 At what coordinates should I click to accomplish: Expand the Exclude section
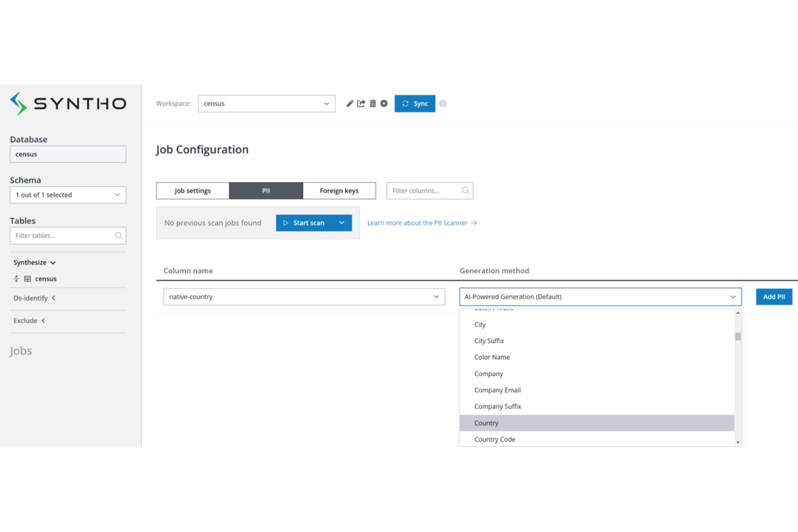coord(30,321)
